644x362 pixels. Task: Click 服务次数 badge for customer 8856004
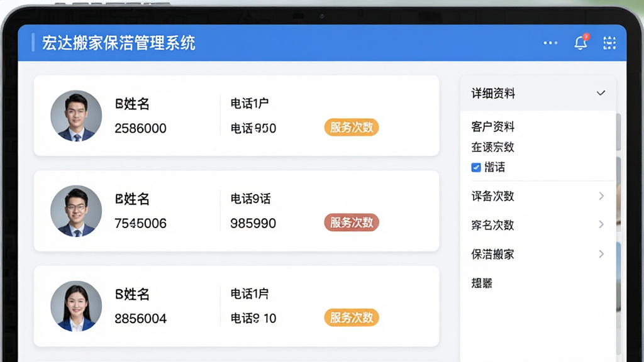(x=351, y=317)
